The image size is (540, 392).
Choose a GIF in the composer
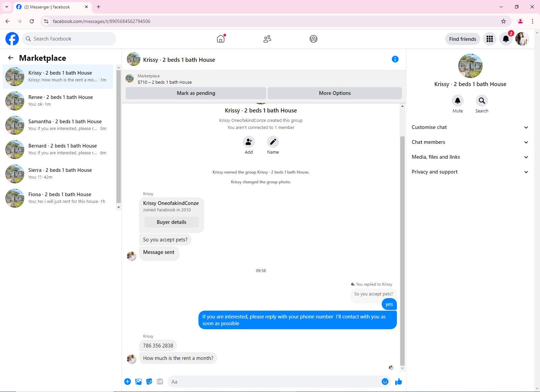160,382
